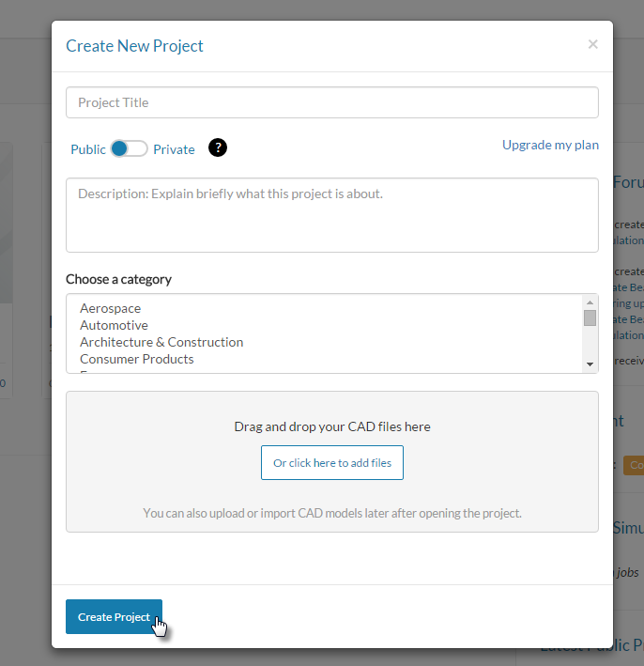Close the Create New Project dialog
Viewport: 644px width, 666px height.
592,44
